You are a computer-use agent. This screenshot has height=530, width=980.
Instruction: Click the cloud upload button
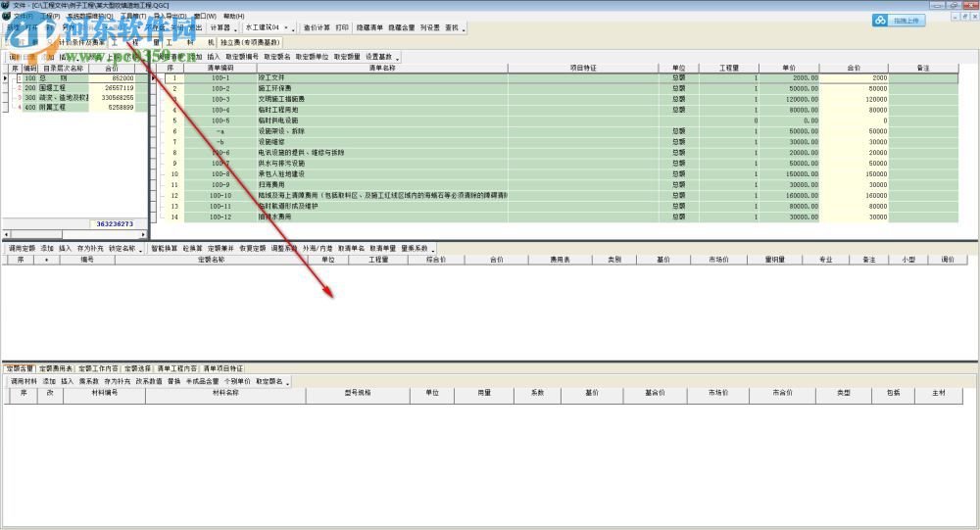coord(899,21)
